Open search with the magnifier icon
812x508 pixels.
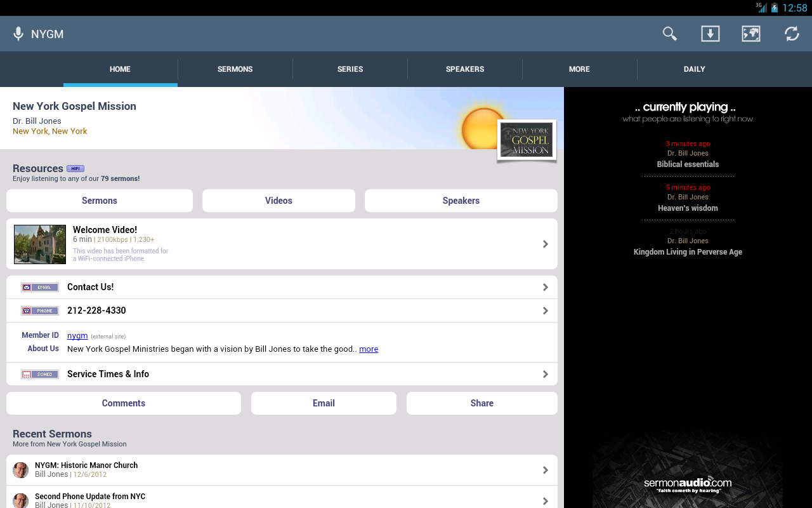669,34
